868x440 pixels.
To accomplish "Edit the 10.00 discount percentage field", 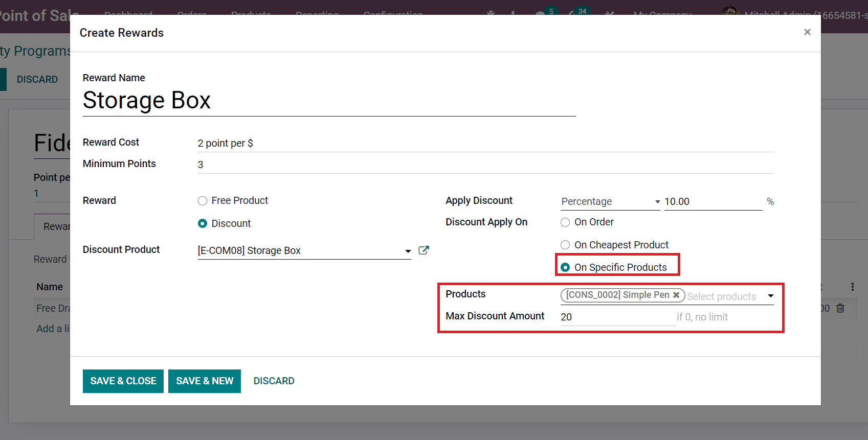I will click(713, 201).
